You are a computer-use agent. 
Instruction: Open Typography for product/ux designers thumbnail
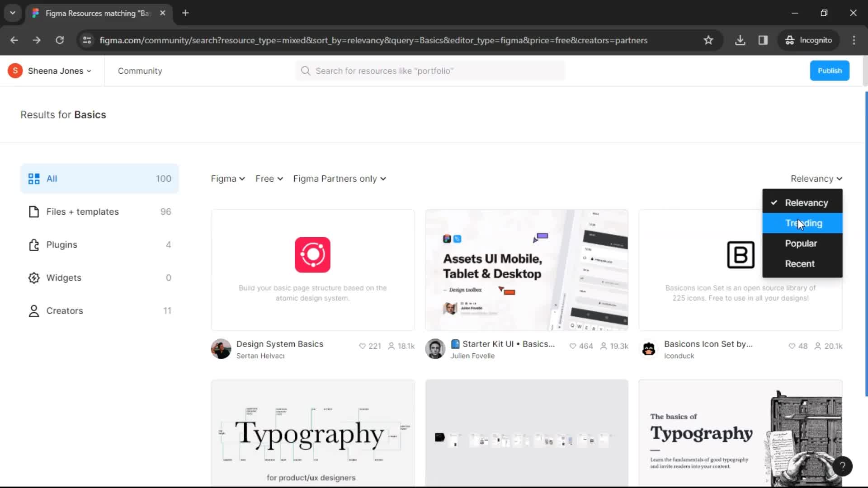(312, 433)
